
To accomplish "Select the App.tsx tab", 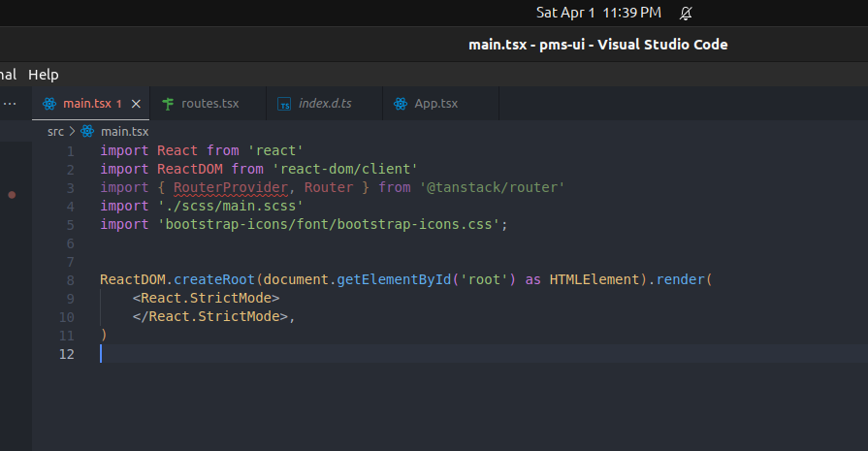I will pos(435,104).
